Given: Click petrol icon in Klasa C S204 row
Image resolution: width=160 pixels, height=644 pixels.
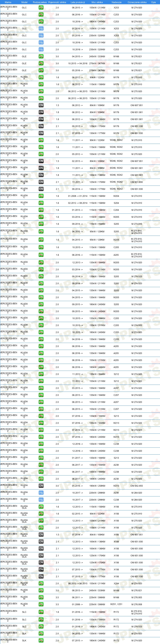Looking at the screenshot, I should [41, 203].
